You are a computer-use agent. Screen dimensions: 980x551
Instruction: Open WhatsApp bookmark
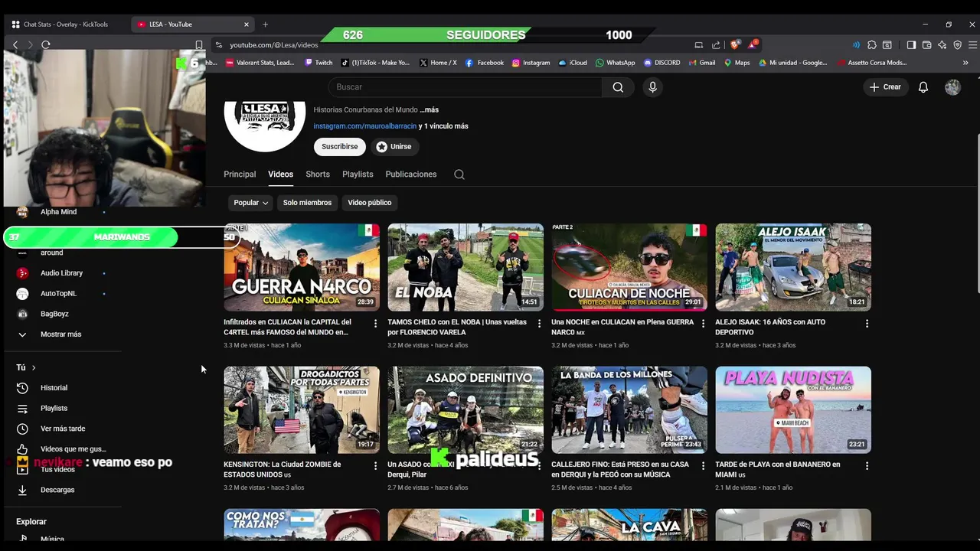tap(615, 63)
